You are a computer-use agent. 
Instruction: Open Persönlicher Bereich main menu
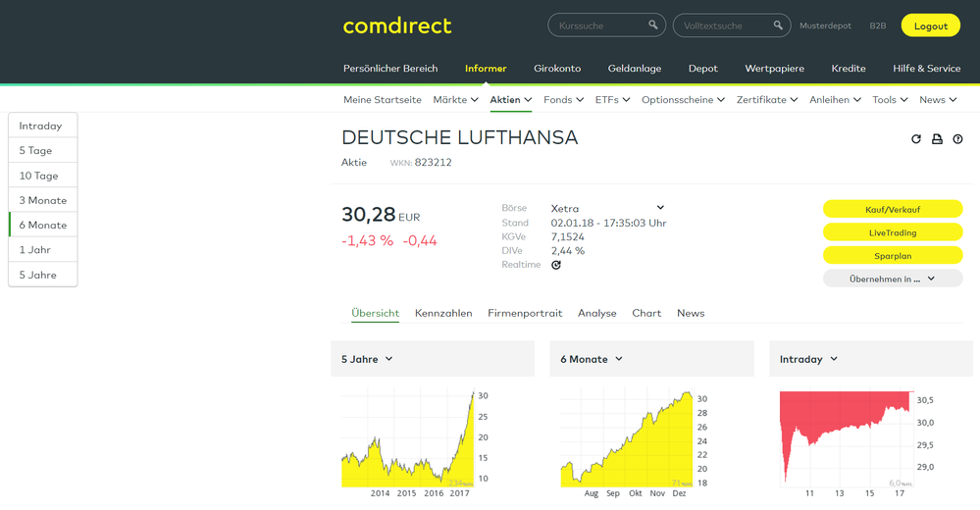(390, 68)
